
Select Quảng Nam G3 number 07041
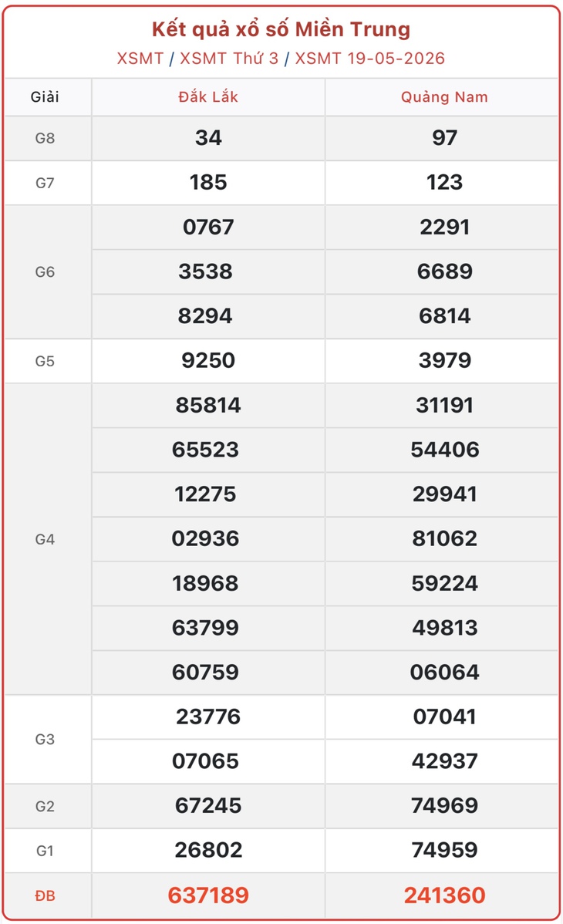(444, 717)
